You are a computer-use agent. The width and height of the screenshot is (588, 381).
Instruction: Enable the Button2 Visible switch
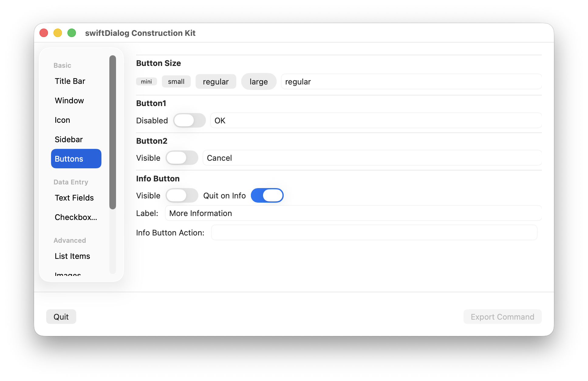tap(182, 158)
